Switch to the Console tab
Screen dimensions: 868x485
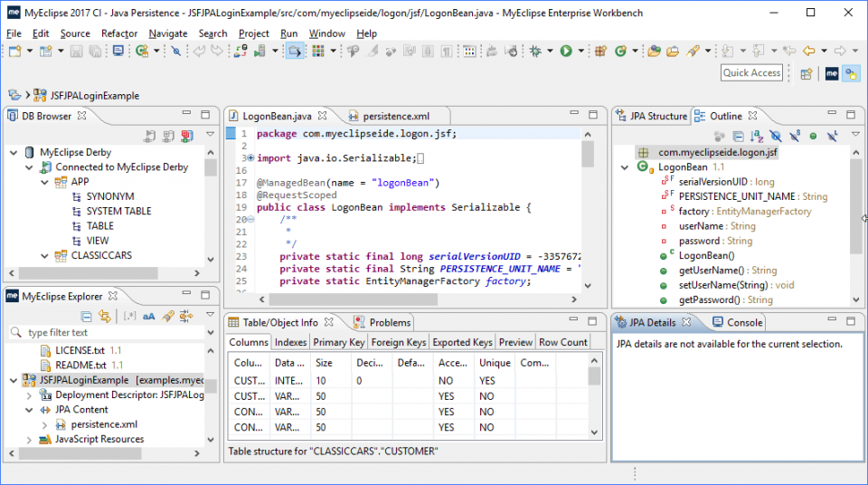[737, 323]
